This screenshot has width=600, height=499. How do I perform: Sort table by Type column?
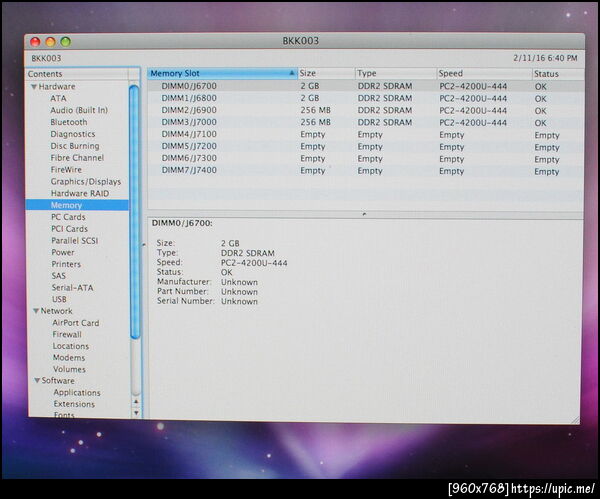click(x=396, y=73)
